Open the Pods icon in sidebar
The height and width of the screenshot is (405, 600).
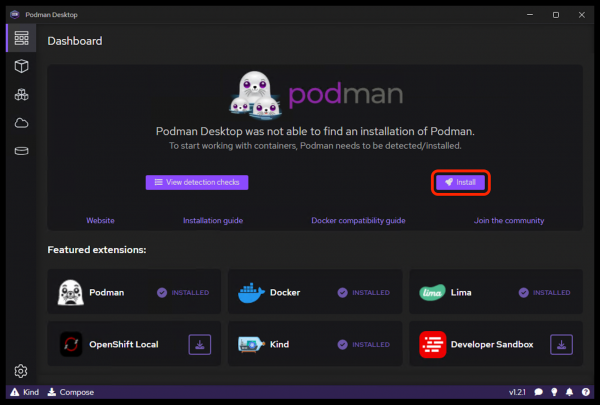pos(21,95)
